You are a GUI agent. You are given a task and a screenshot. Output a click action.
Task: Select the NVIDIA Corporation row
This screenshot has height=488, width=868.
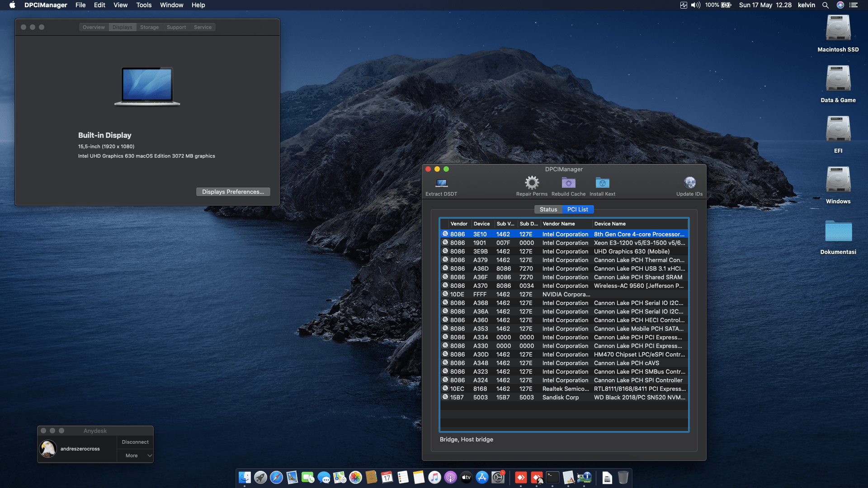[x=564, y=294]
